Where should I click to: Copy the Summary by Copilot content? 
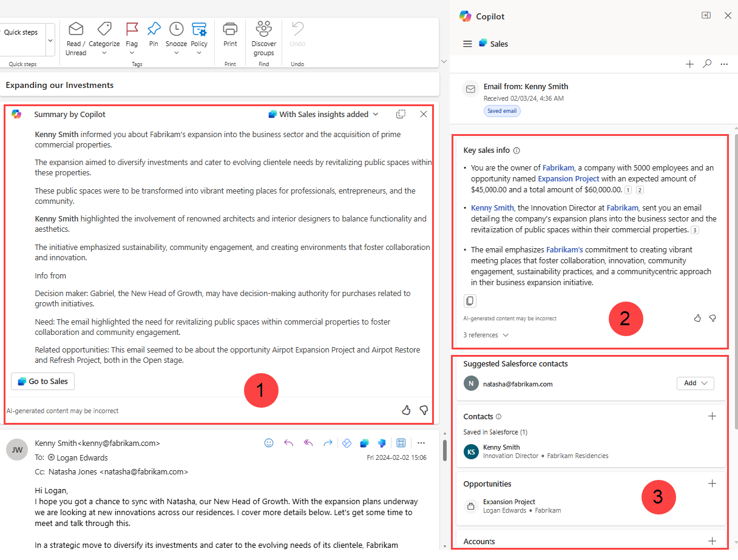click(x=401, y=114)
